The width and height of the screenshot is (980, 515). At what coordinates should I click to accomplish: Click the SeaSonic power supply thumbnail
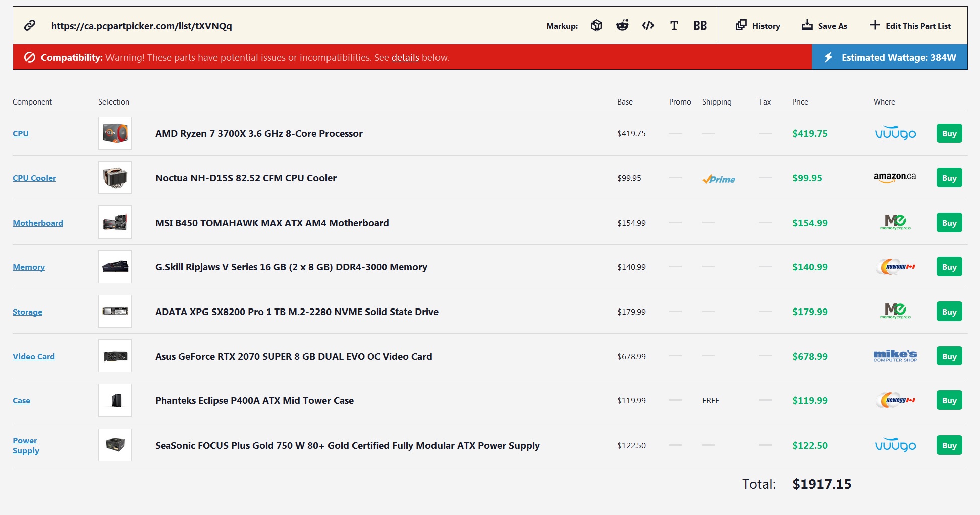(115, 445)
